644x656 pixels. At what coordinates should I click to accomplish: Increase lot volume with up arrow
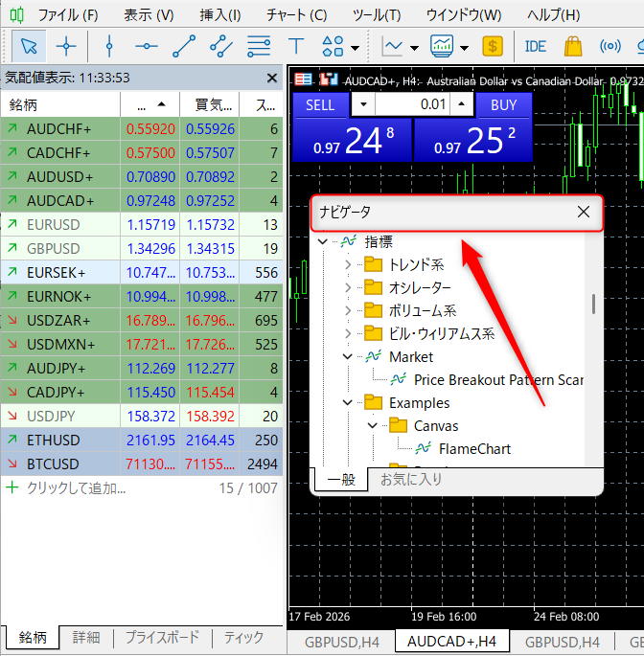click(x=462, y=105)
